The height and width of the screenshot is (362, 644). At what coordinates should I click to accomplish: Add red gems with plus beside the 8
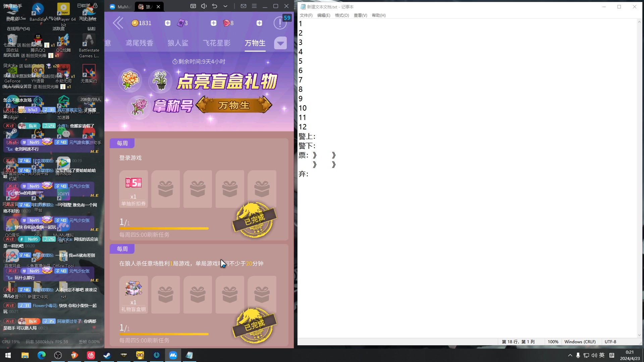click(259, 23)
